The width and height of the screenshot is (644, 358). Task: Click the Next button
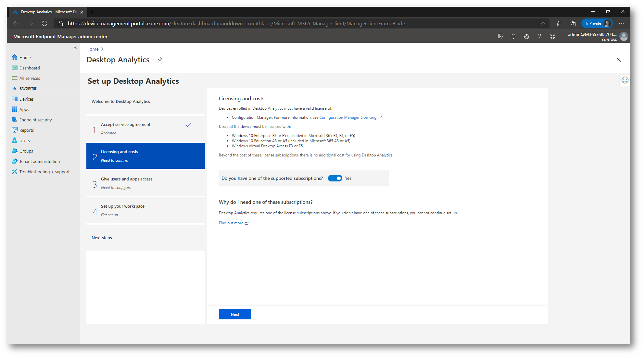click(235, 314)
